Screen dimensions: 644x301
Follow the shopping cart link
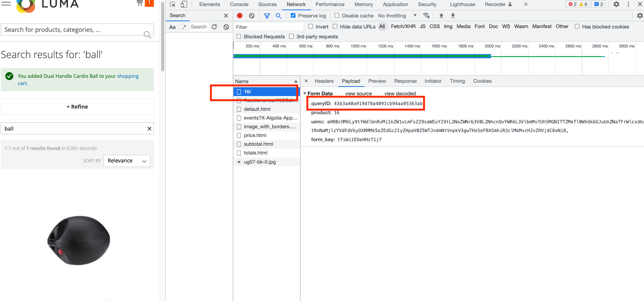tap(128, 76)
